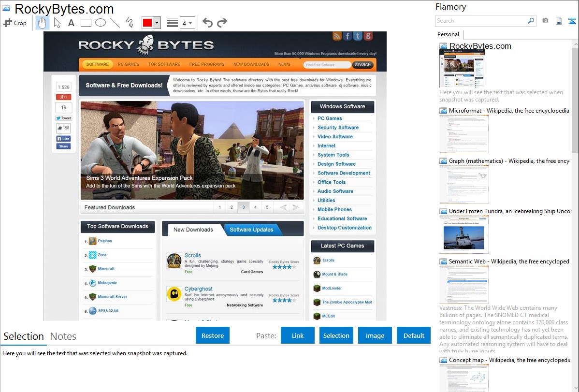Click the previous featured slide arrow
The width and height of the screenshot is (579, 392).
283,207
